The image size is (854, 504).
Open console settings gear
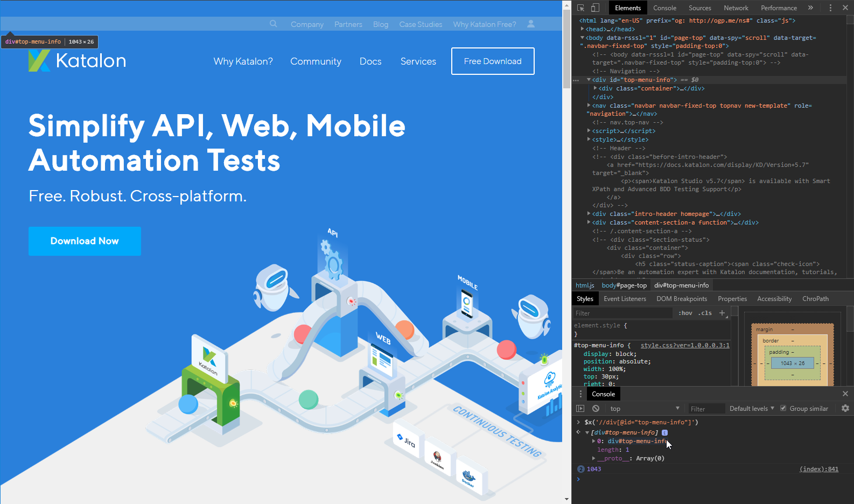click(845, 408)
